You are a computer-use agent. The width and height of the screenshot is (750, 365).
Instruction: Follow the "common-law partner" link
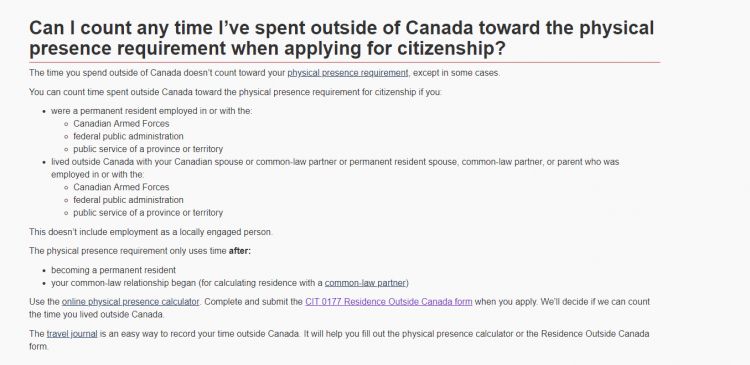click(365, 283)
